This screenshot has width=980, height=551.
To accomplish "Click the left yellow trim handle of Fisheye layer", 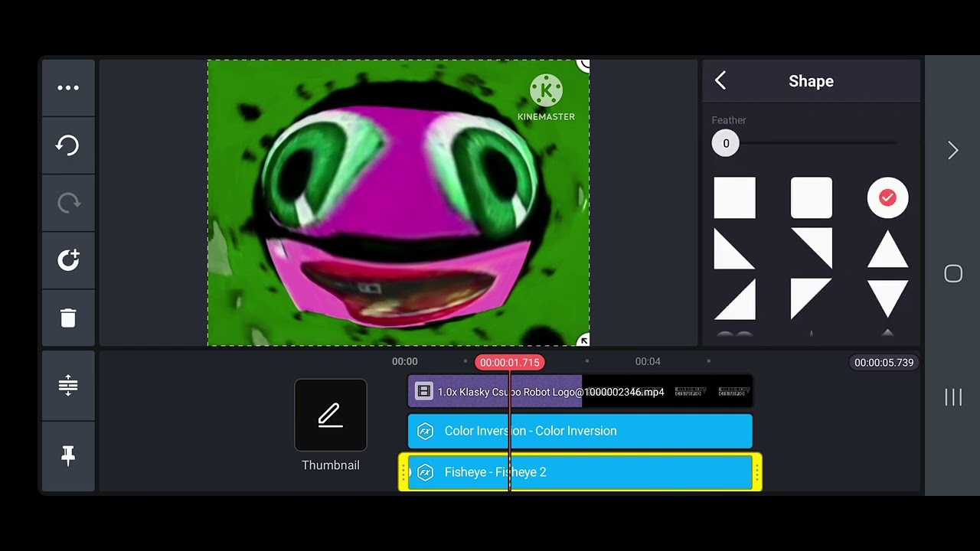I will click(403, 472).
